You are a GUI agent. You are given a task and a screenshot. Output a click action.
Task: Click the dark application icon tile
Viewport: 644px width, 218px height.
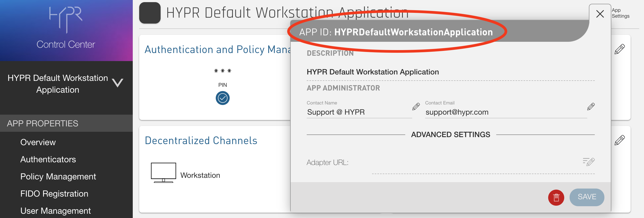(150, 13)
